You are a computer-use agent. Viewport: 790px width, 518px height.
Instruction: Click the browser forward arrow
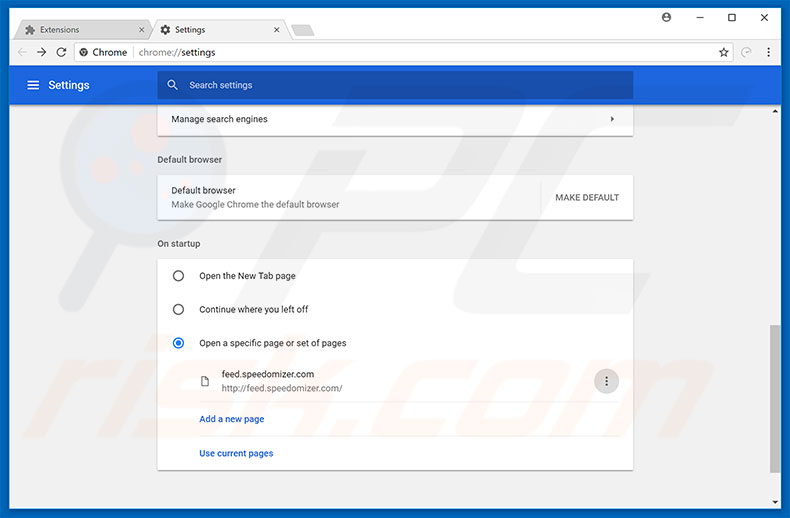[41, 52]
